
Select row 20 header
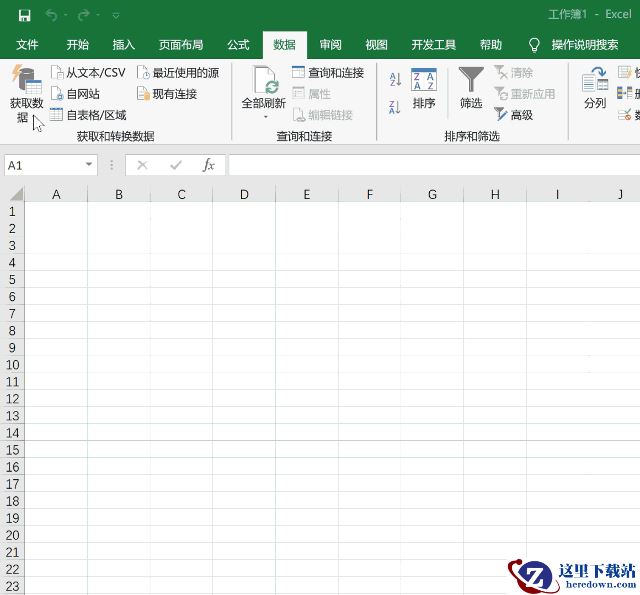pyautogui.click(x=12, y=535)
